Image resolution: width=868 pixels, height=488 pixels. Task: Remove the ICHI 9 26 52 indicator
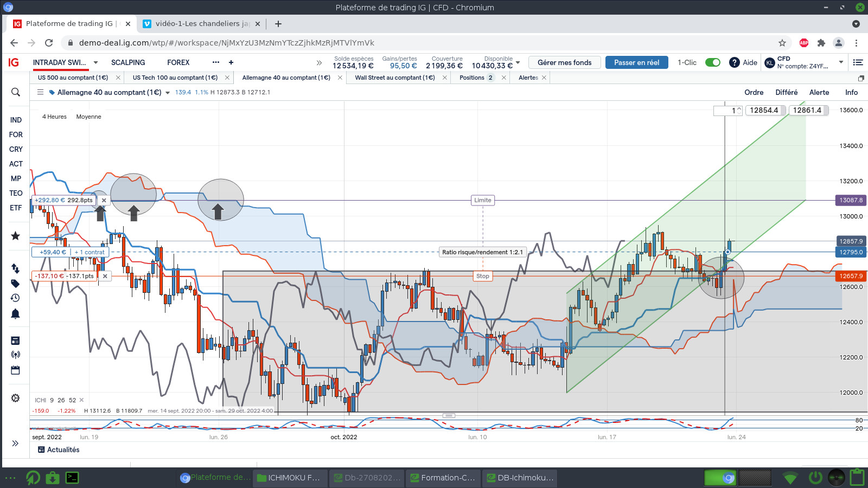pos(82,400)
